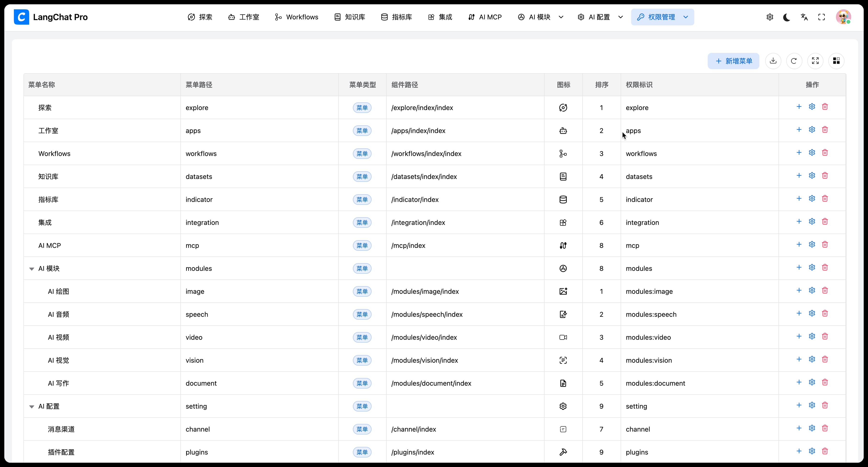This screenshot has width=868, height=467.
Task: Click the table export download icon
Action: 773,61
